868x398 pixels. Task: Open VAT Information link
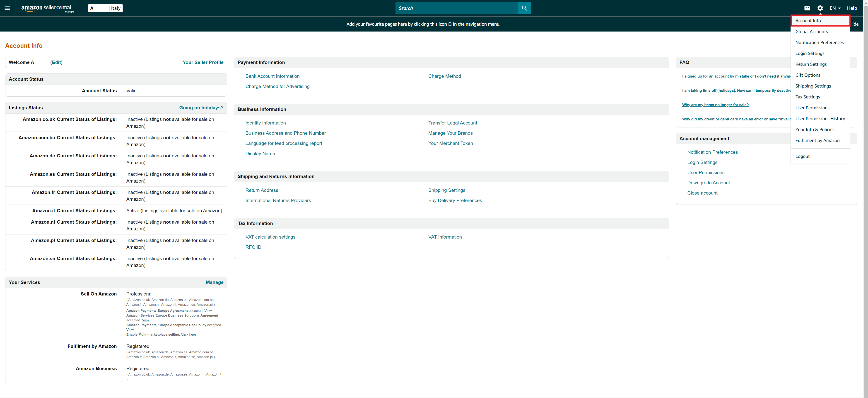pyautogui.click(x=445, y=237)
